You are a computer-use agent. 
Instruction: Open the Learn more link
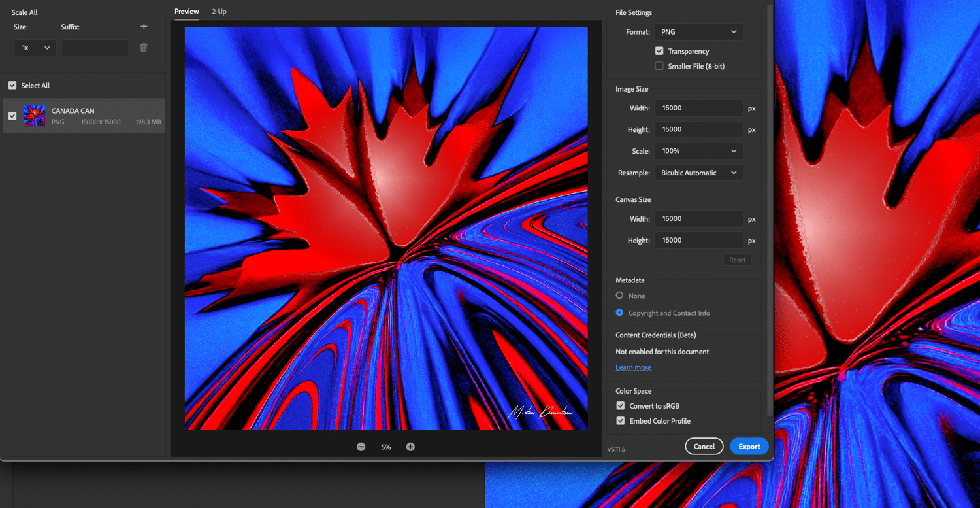[x=633, y=367]
